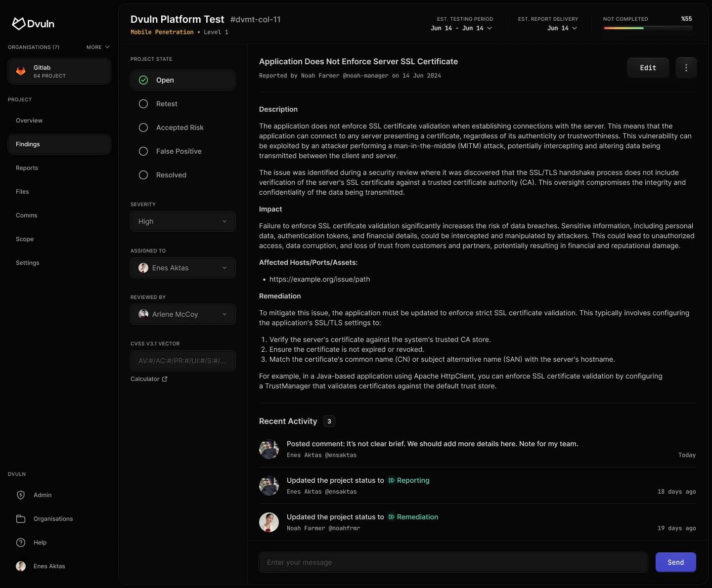Click the @noah-manager reporter handle

point(365,76)
